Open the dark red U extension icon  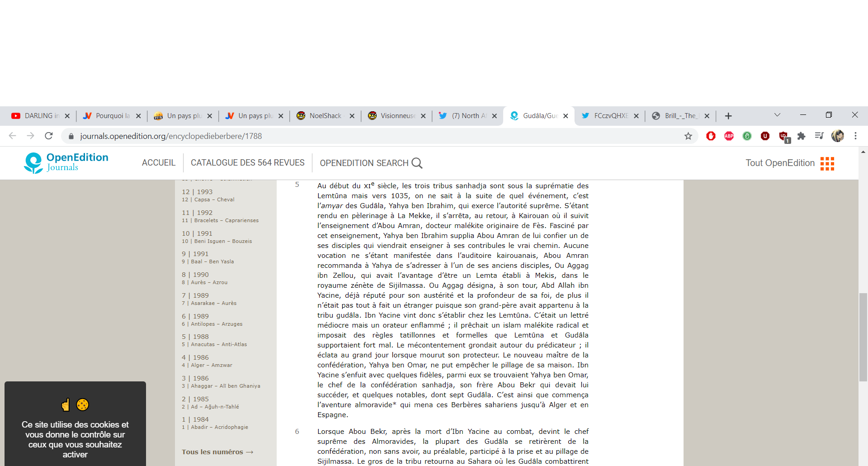click(765, 136)
